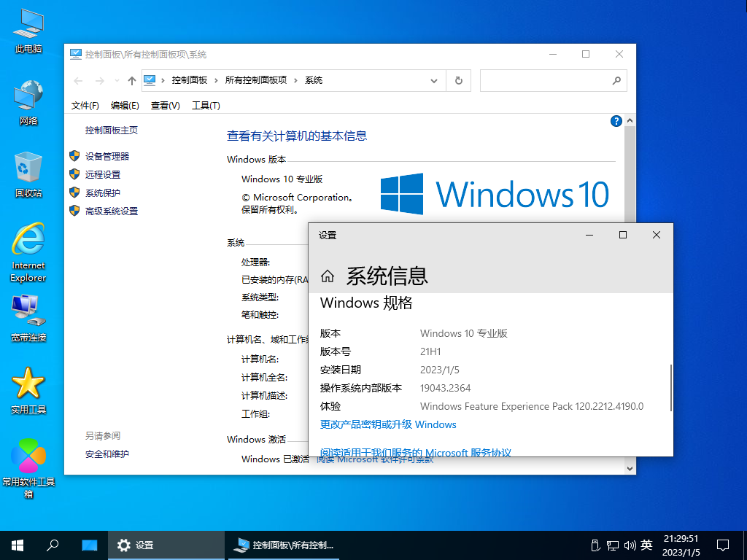
Task: Click the Back arrow in control panel
Action: click(78, 81)
